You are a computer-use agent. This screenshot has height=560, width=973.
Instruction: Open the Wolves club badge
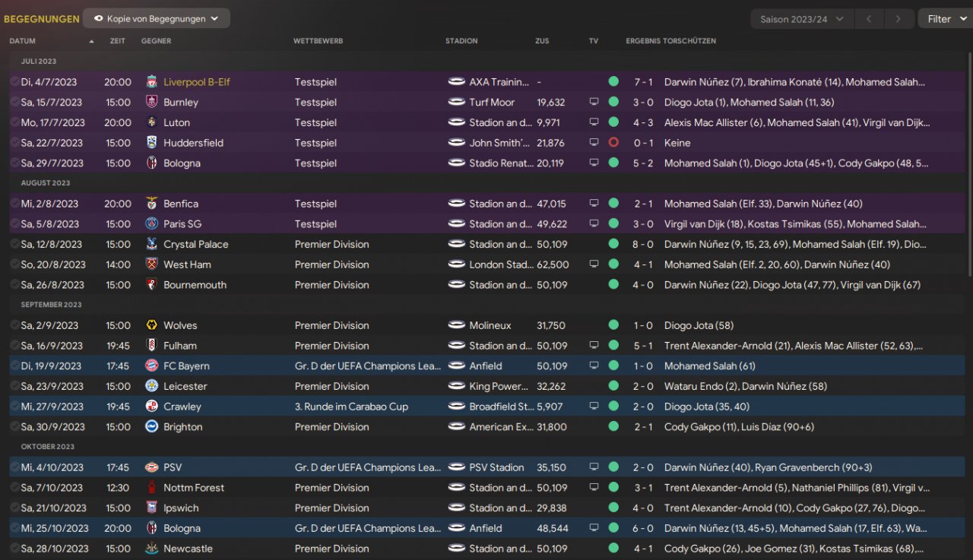pos(152,325)
